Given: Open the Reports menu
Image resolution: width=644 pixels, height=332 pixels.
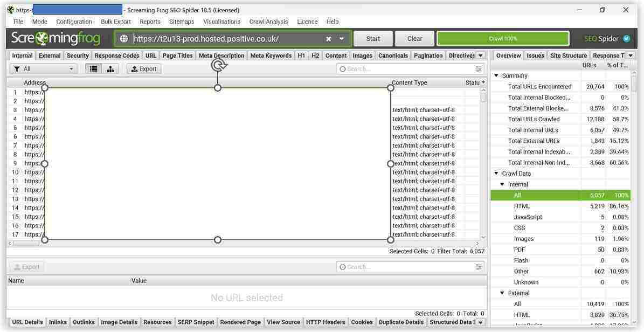Looking at the screenshot, I should tap(150, 22).
